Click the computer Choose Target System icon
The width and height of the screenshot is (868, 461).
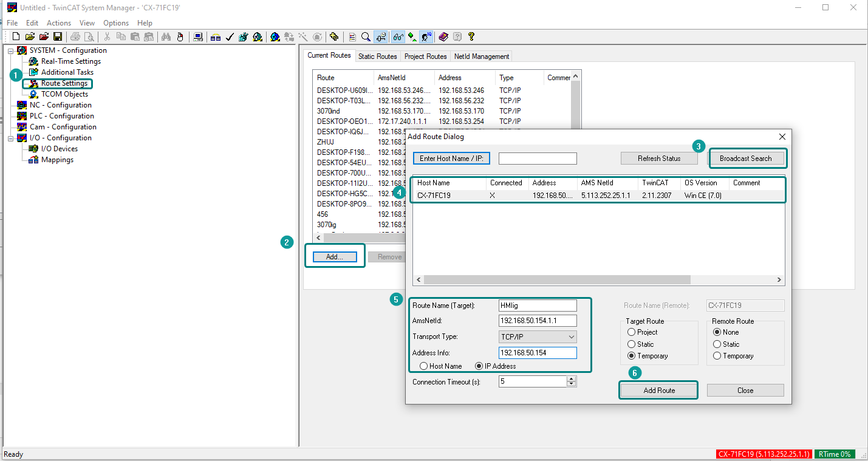[x=198, y=37]
